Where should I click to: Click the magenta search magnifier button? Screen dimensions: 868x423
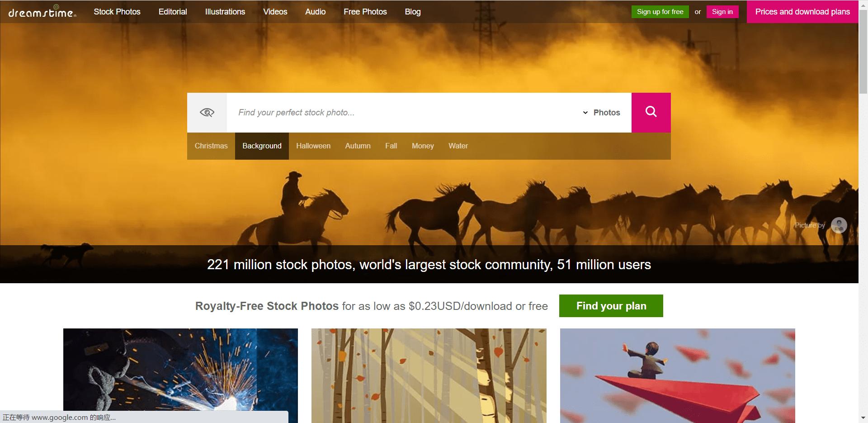point(651,112)
